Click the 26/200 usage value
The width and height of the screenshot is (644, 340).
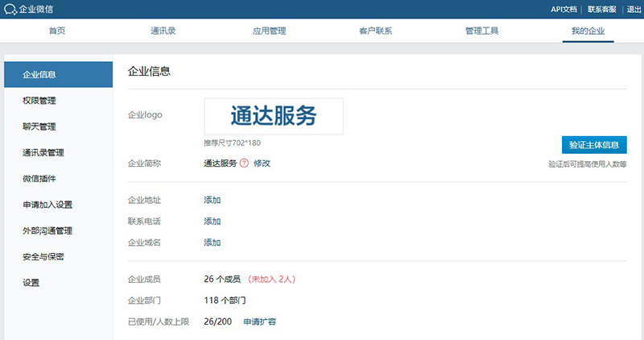[x=217, y=322]
